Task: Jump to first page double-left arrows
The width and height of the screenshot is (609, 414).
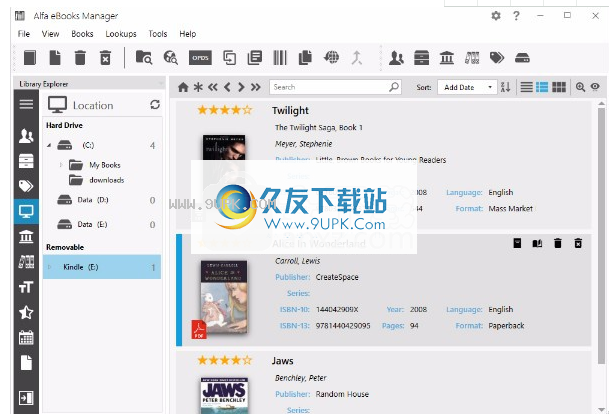Action: pos(212,87)
